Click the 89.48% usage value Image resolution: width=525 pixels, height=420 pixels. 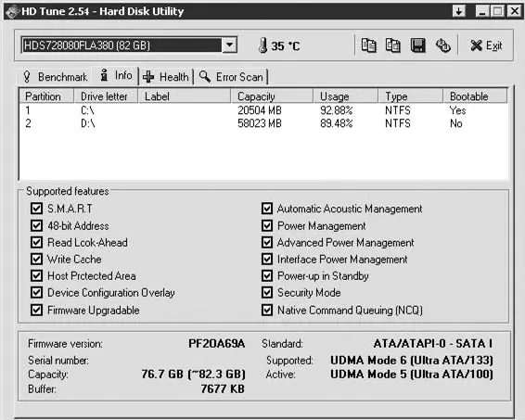coord(337,123)
